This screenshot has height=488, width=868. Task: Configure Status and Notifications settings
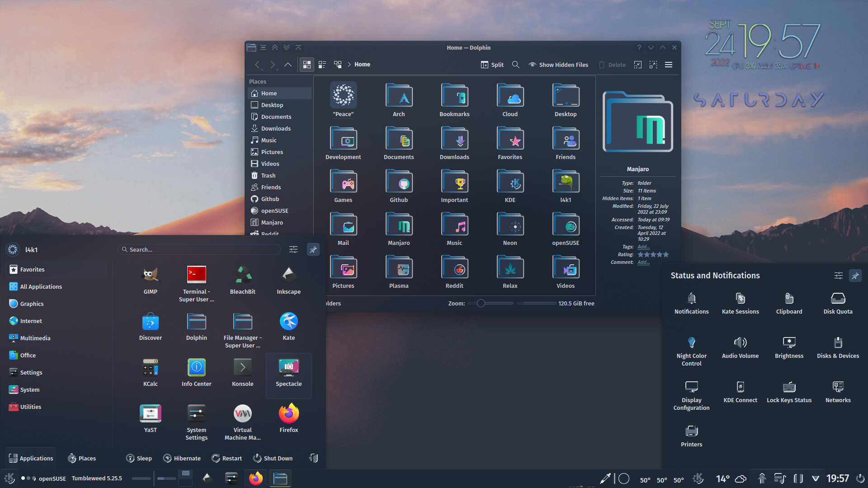(839, 276)
